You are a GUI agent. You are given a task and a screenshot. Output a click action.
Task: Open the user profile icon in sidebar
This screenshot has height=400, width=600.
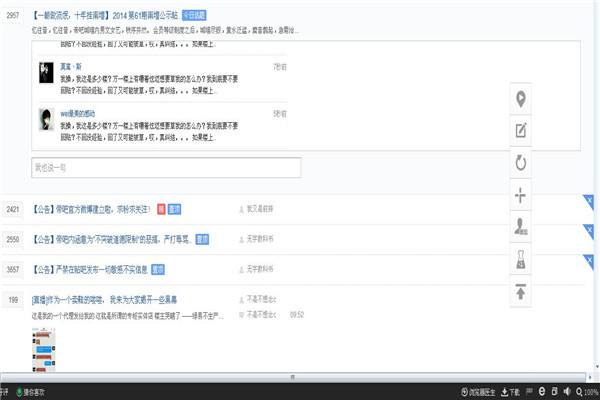pyautogui.click(x=520, y=227)
